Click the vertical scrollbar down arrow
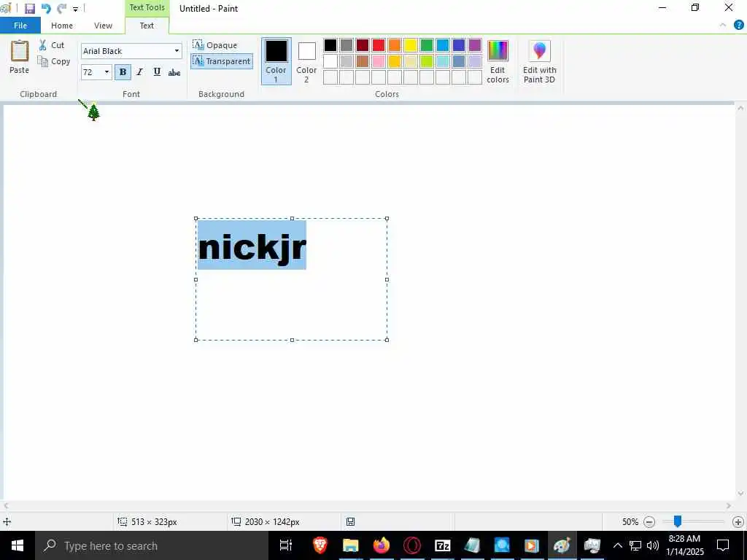Screen dimensions: 747x560 coord(740,494)
